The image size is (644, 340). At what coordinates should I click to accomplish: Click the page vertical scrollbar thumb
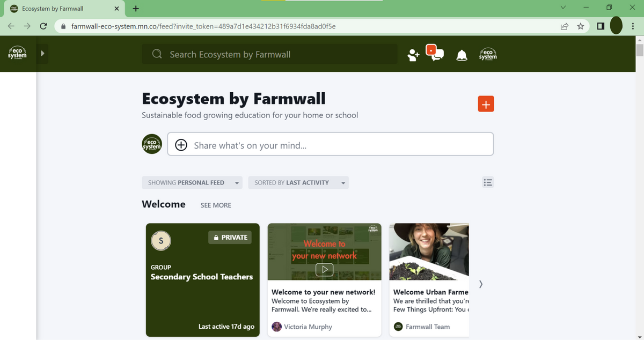pyautogui.click(x=640, y=51)
